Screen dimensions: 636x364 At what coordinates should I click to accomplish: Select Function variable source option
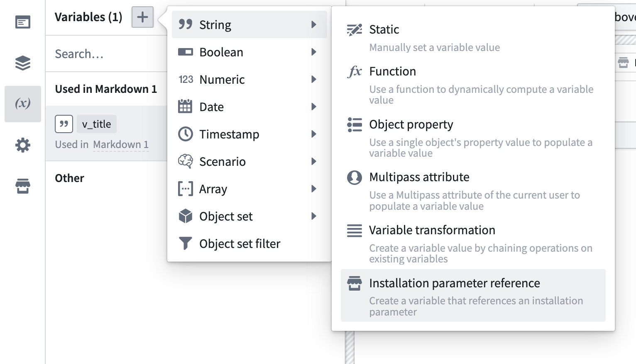[x=473, y=85]
